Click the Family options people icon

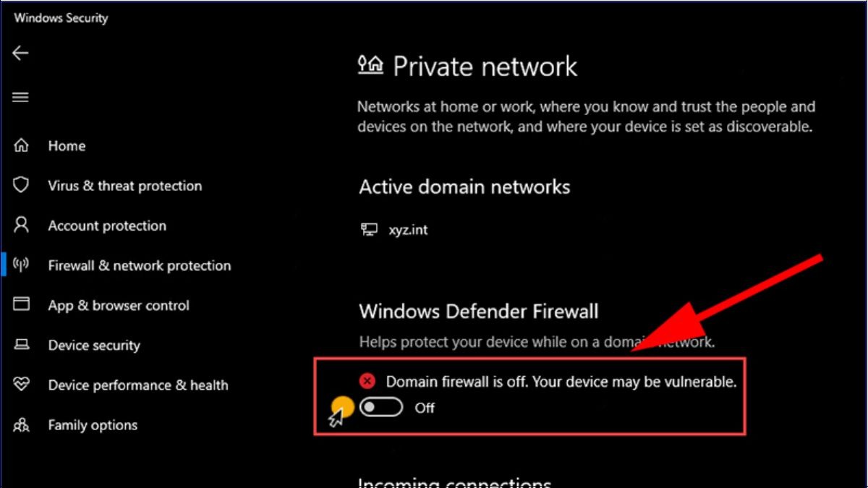pyautogui.click(x=21, y=425)
